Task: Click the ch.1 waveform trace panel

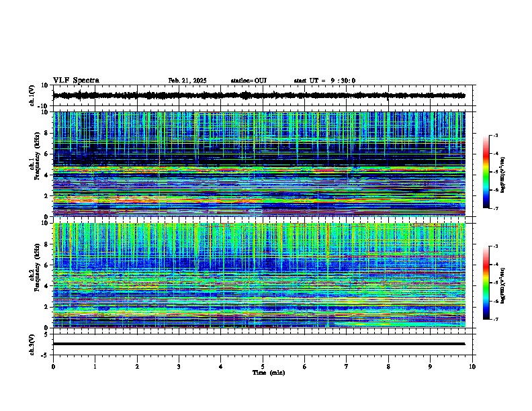Action: (263, 95)
